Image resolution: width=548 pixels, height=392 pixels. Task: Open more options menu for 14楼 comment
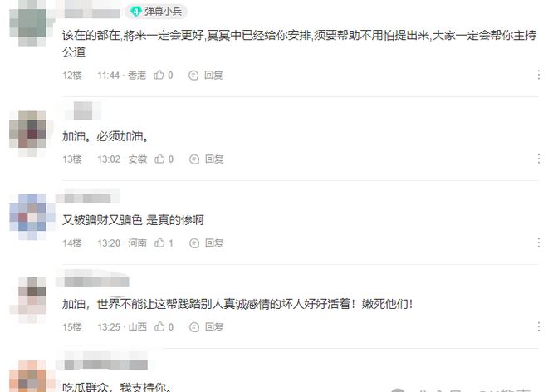coord(539,243)
